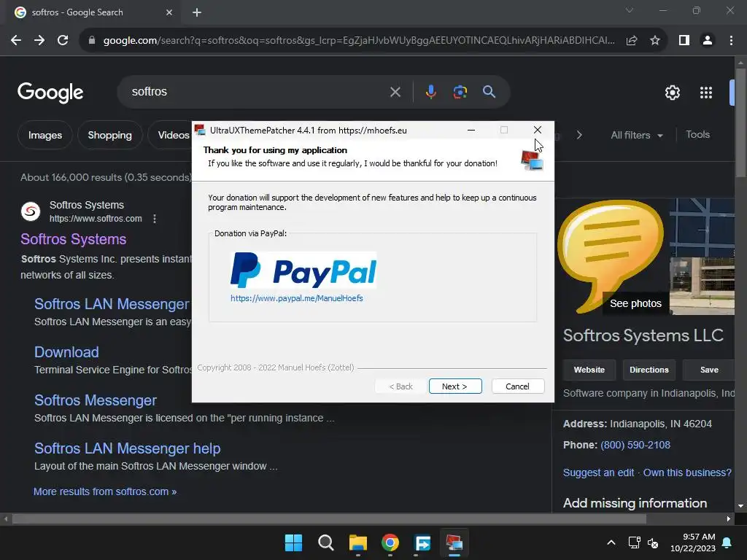Image resolution: width=747 pixels, height=560 pixels.
Task: Open More results from softros.com
Action: click(105, 491)
